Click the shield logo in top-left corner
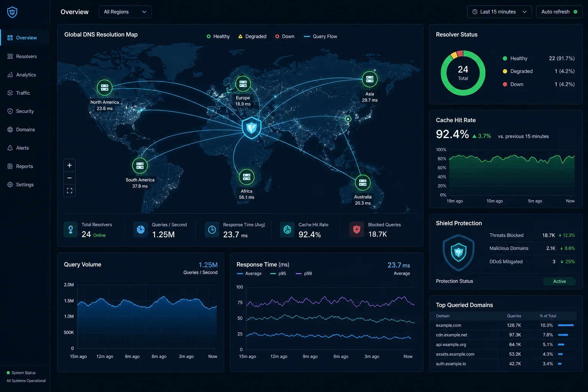The width and height of the screenshot is (588, 392). click(x=12, y=12)
